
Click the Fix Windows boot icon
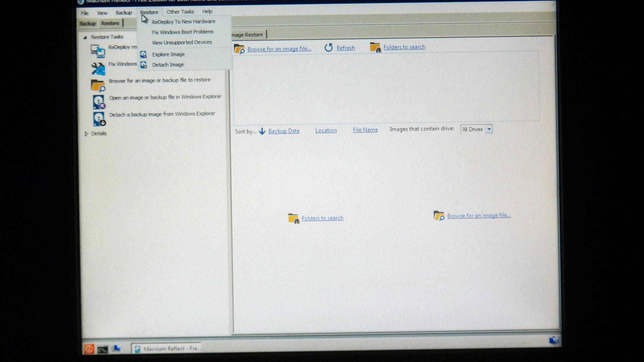98,69
